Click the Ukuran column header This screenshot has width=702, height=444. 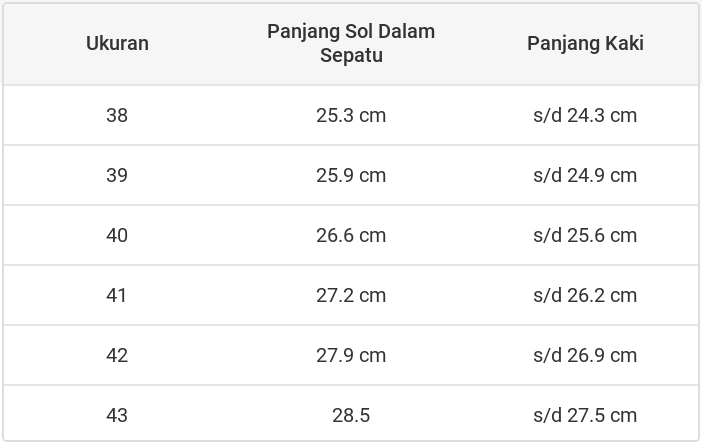point(117,43)
